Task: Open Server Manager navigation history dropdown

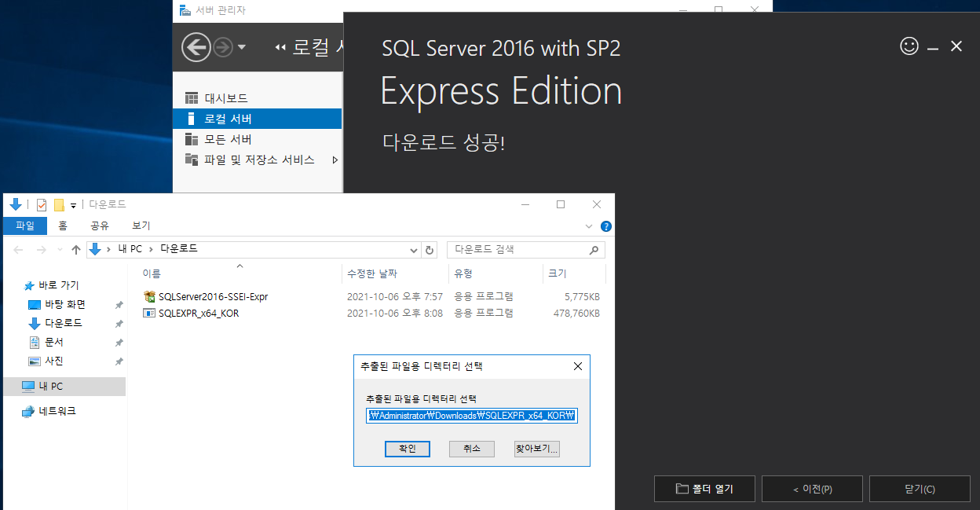Action: coord(241,48)
